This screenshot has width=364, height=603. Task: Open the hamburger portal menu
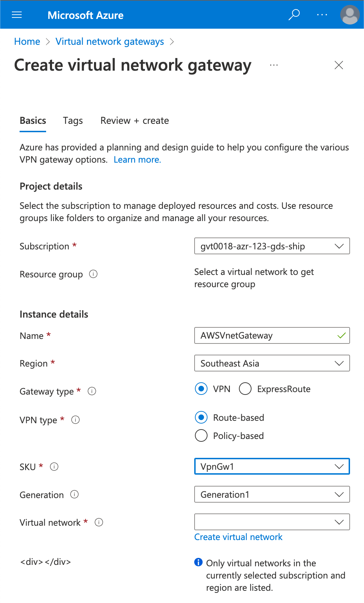pos(17,15)
